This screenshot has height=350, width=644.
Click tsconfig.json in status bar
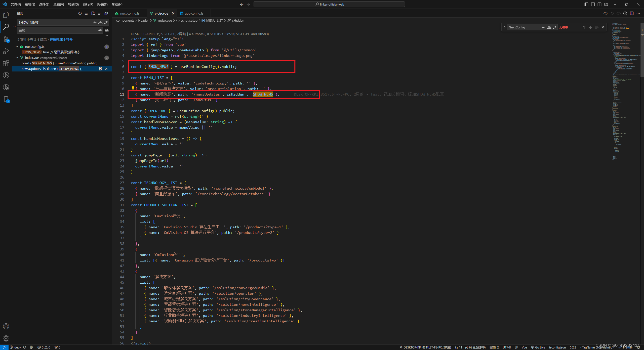pyautogui.click(x=557, y=347)
